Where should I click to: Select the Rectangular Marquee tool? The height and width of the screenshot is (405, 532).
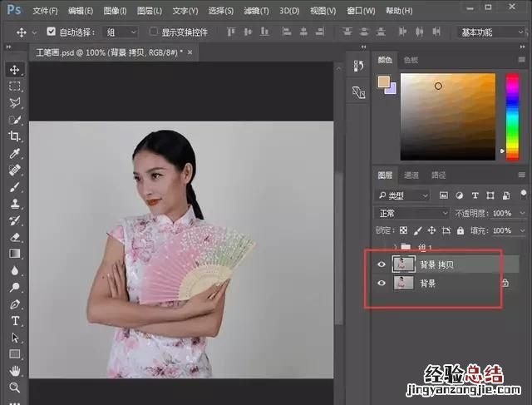click(x=15, y=86)
